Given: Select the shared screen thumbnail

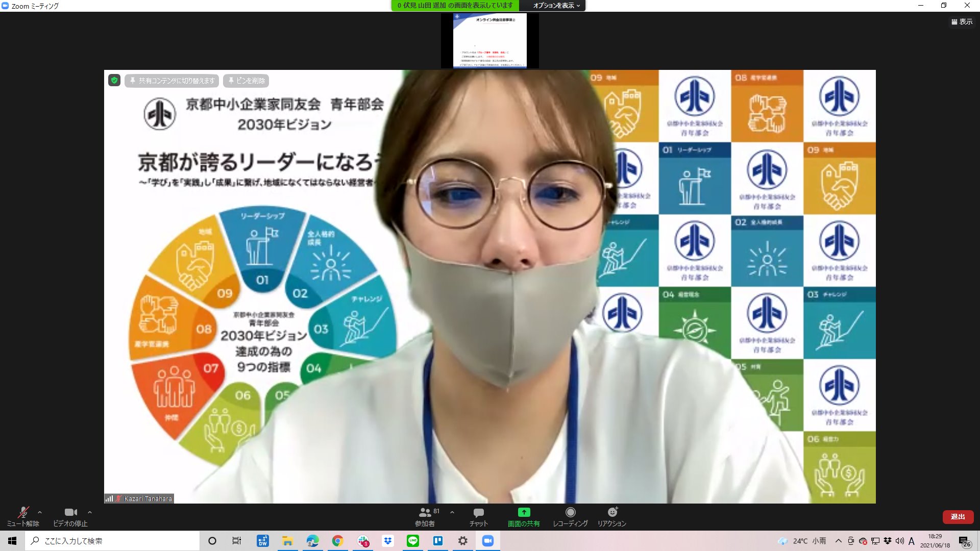Looking at the screenshot, I should (x=490, y=40).
